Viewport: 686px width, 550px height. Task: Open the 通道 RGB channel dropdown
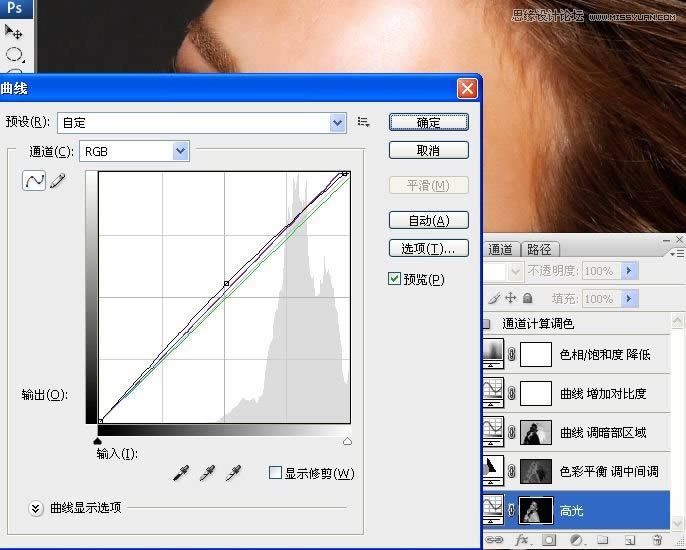click(180, 151)
